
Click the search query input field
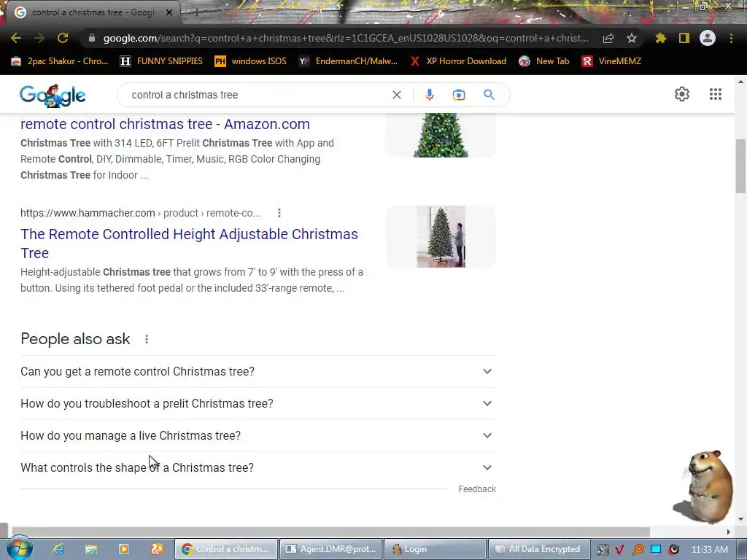point(258,95)
